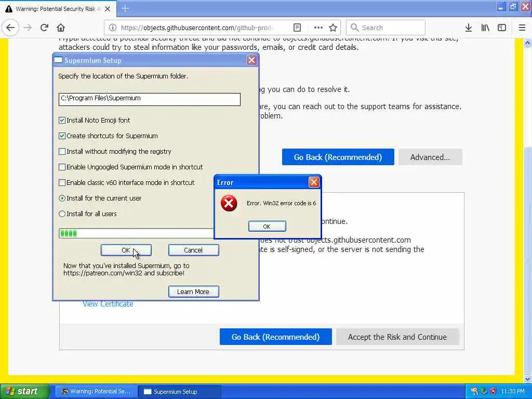
Task: Click the upper Go Back (Recommended) button
Action: pyautogui.click(x=338, y=157)
